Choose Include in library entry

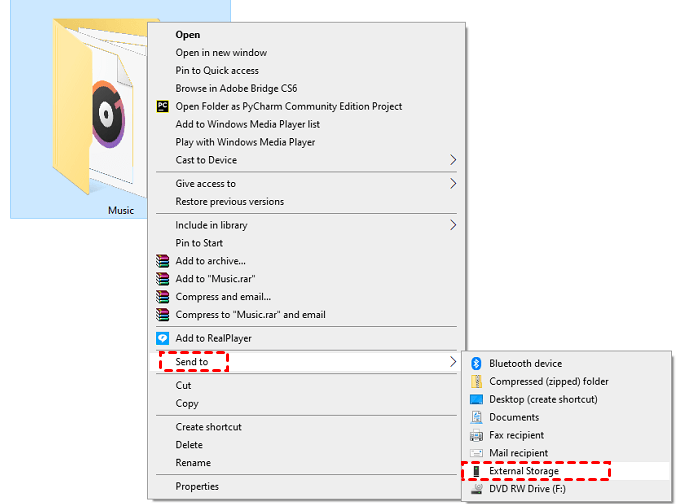click(306, 225)
